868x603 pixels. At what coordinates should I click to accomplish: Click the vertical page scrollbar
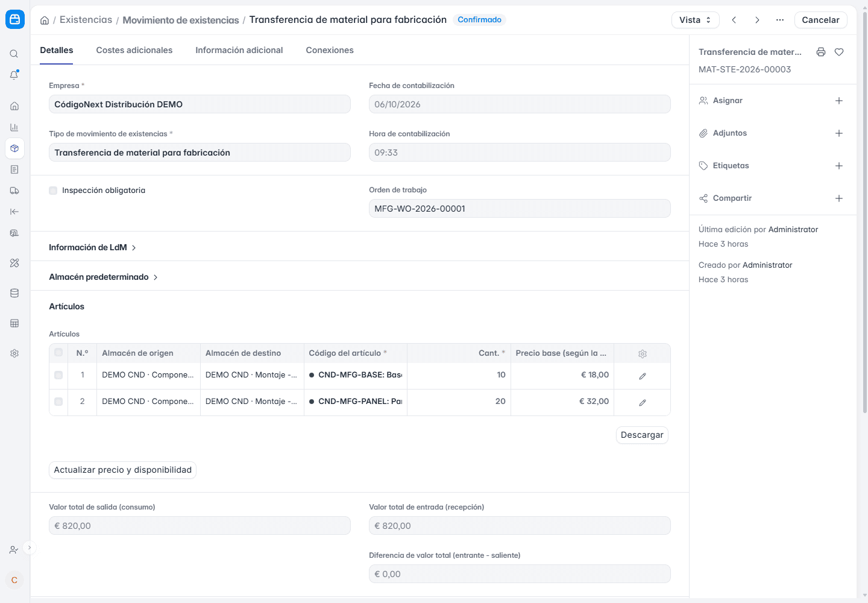[x=865, y=211]
